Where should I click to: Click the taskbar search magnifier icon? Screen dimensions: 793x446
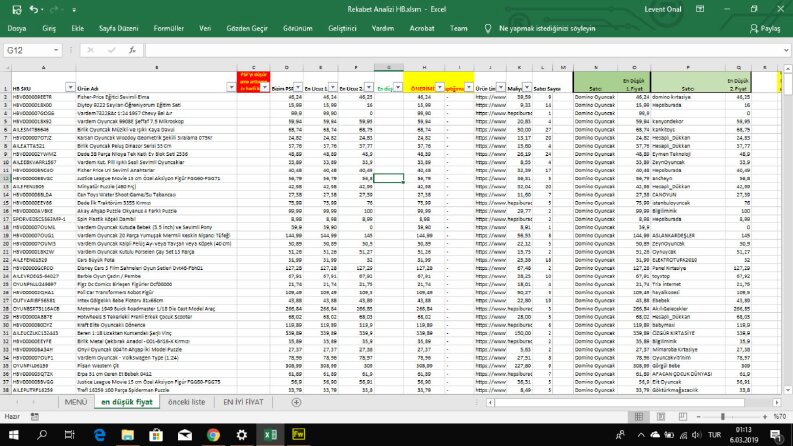(x=42, y=435)
